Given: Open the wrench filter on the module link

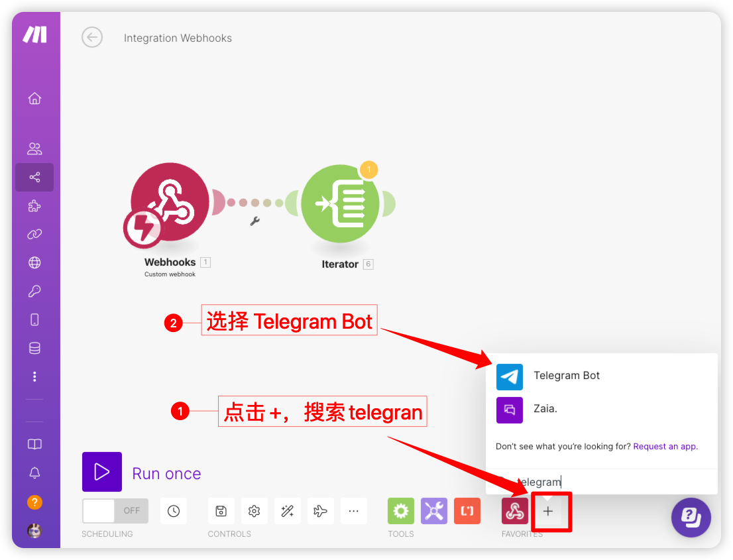Looking at the screenshot, I should pyautogui.click(x=254, y=221).
